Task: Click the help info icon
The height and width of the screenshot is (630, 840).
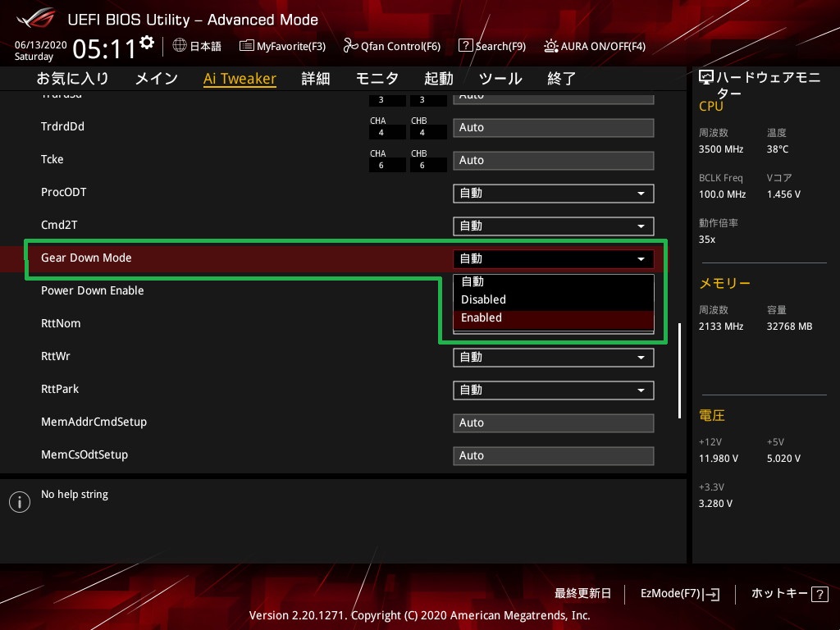Action: point(20,502)
